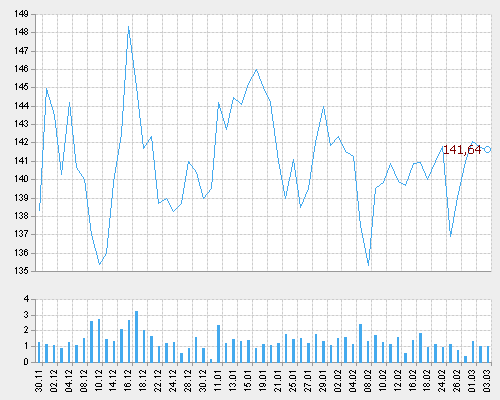Select the 30.12 date label
Screen dimensions: 500x400
[203, 381]
